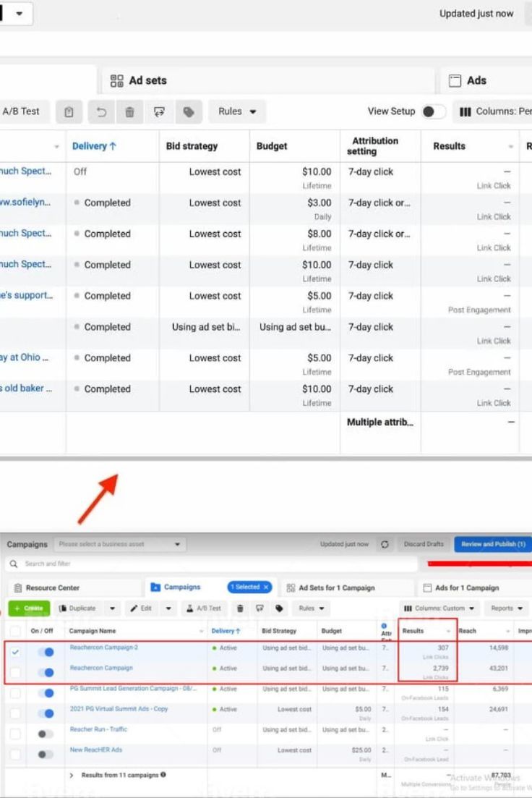Viewport: 532px width, 798px height.
Task: Open the Columns: Custom dropdown
Action: click(x=440, y=608)
